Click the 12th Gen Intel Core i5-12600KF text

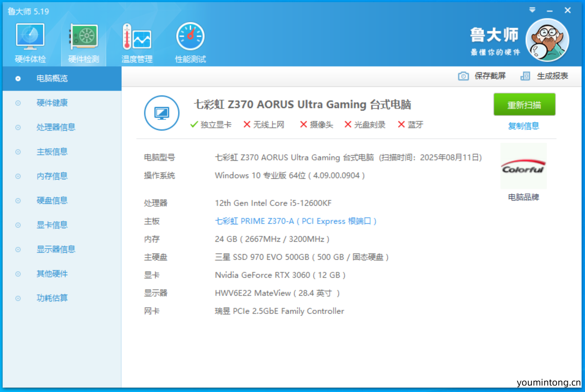click(x=273, y=203)
